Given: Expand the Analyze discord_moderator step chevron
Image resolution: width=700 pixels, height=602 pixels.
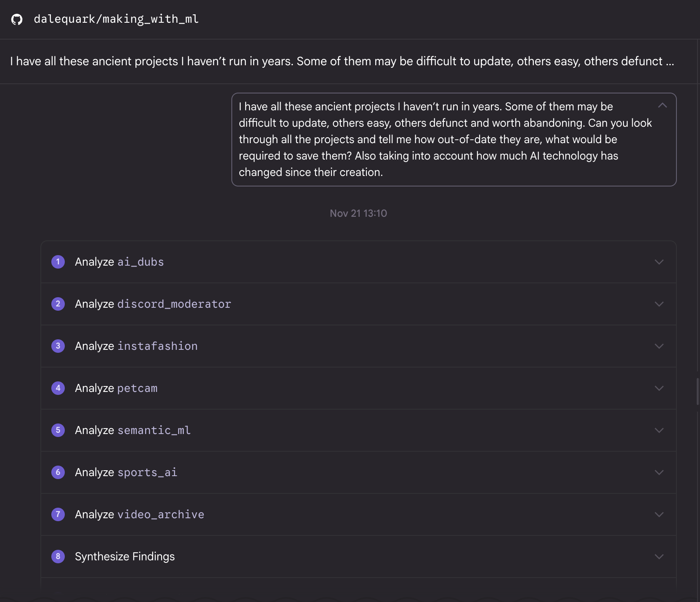Looking at the screenshot, I should pyautogui.click(x=659, y=304).
